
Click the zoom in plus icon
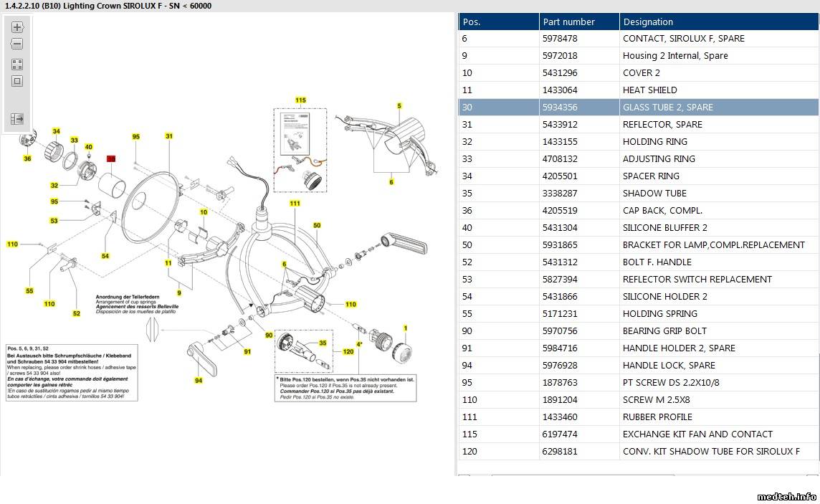[x=17, y=27]
